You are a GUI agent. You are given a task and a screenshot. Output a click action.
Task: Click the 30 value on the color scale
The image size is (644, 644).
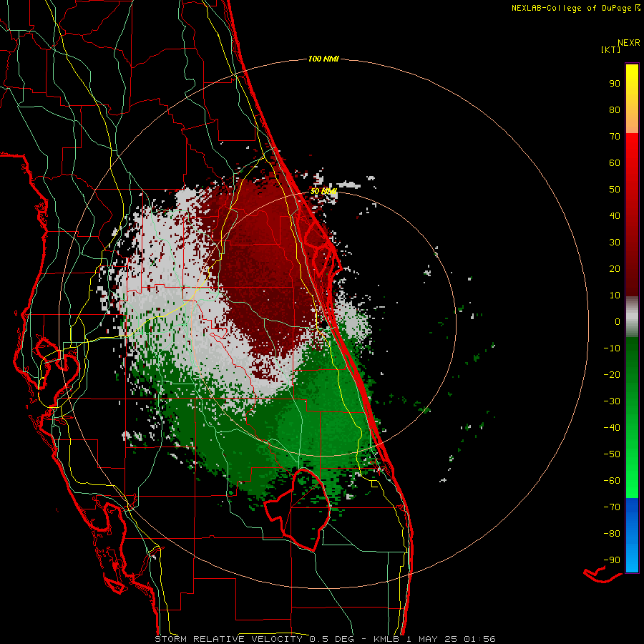click(x=615, y=243)
